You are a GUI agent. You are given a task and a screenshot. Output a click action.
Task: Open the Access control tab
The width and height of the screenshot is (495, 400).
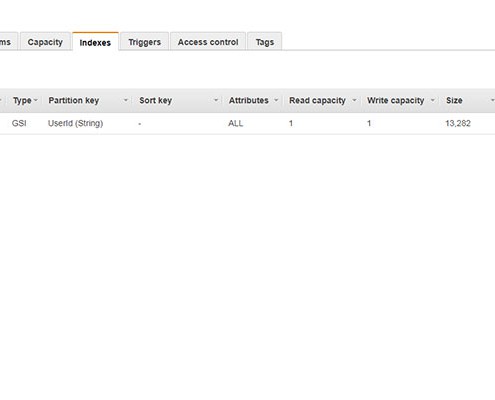pos(208,42)
